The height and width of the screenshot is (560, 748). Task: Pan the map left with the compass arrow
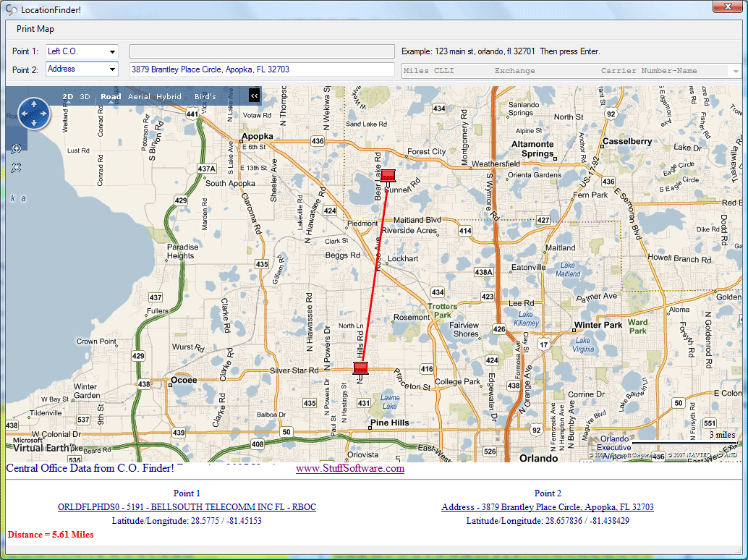[x=25, y=114]
